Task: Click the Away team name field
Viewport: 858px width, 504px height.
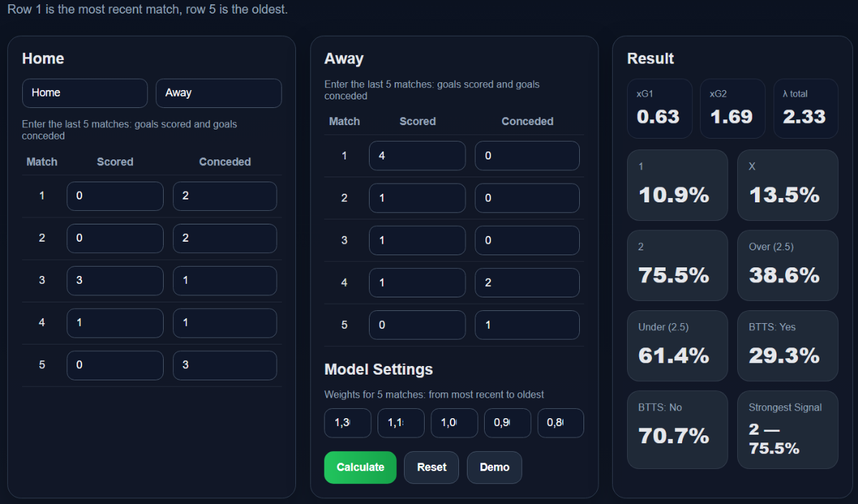Action: (x=218, y=93)
